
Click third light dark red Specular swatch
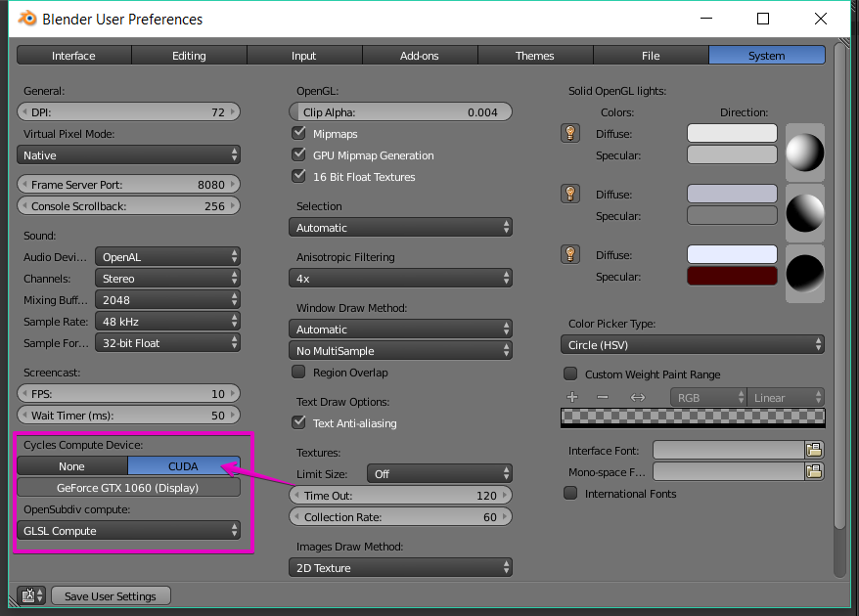click(x=732, y=276)
